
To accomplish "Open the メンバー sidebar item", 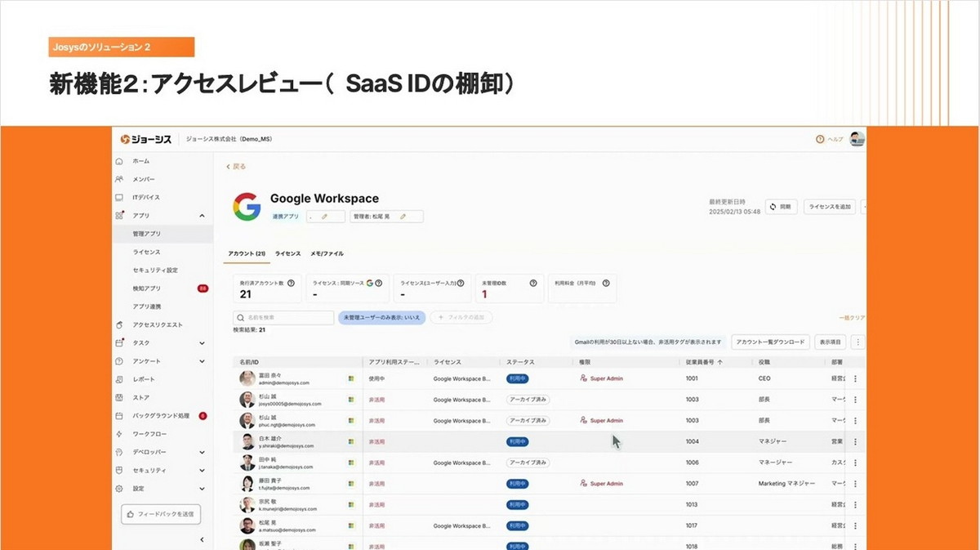I will pyautogui.click(x=144, y=179).
